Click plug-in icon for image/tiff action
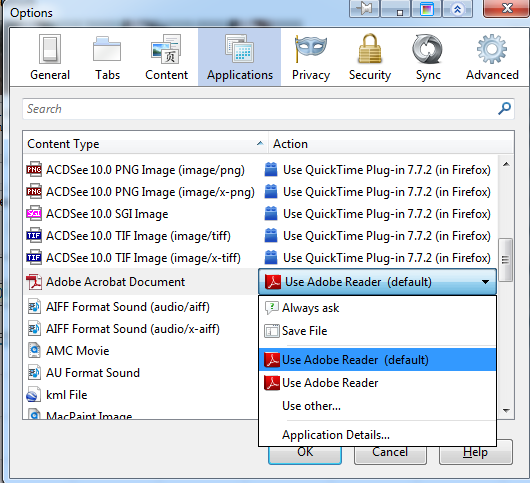530x483 pixels. [271, 235]
